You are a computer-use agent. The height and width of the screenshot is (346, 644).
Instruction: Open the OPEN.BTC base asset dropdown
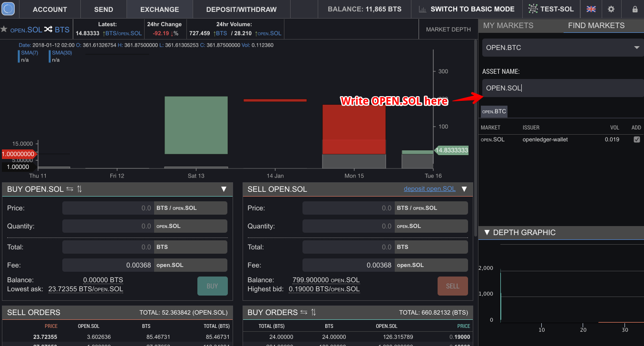[x=563, y=48]
